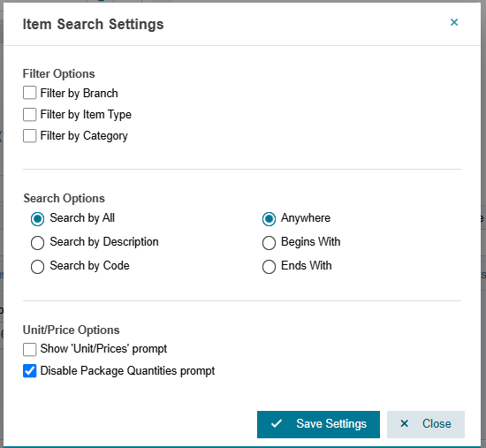486x448 pixels.
Task: Enable the Filter by Branch checkbox
Action: [30, 93]
